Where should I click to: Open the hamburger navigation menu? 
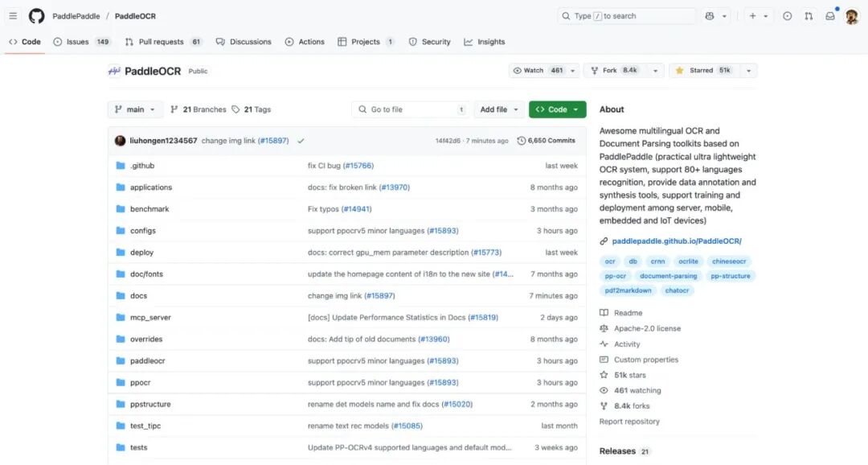(x=13, y=16)
